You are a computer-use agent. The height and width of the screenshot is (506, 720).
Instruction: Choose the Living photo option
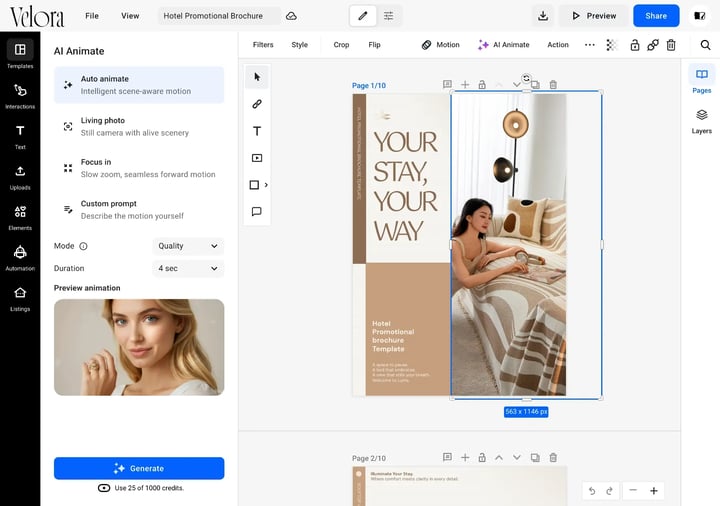pyautogui.click(x=139, y=127)
